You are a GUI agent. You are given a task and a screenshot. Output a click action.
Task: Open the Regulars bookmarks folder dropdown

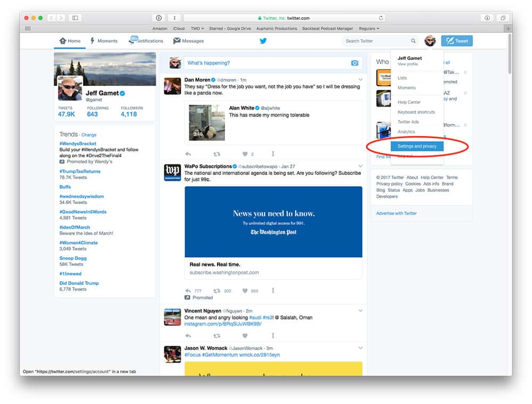pos(369,29)
